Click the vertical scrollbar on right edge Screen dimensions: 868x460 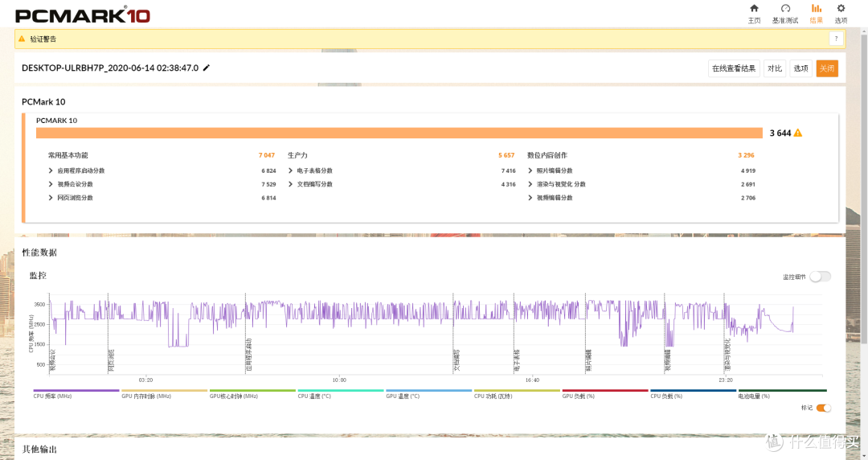pyautogui.click(x=864, y=188)
